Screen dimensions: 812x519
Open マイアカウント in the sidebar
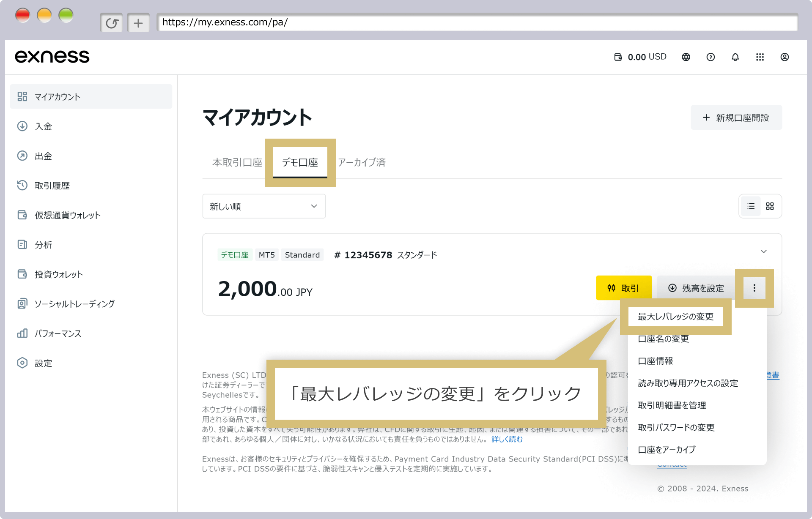click(91, 96)
